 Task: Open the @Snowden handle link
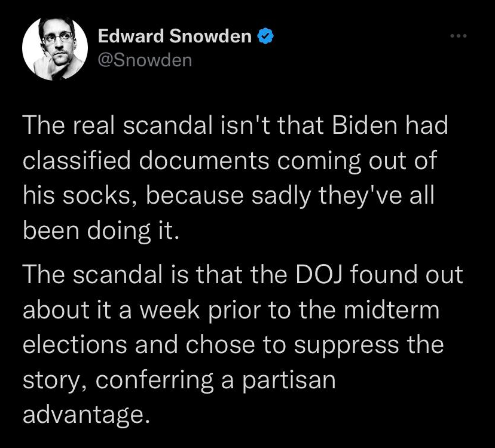[x=145, y=60]
